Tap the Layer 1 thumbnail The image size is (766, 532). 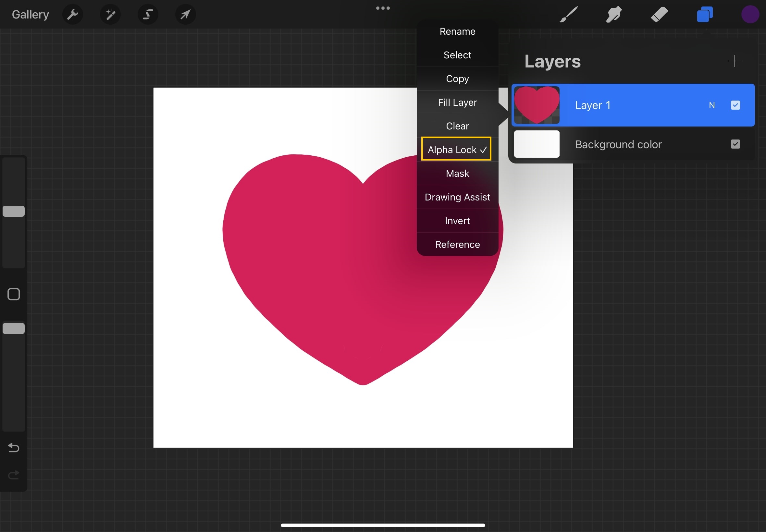point(536,105)
